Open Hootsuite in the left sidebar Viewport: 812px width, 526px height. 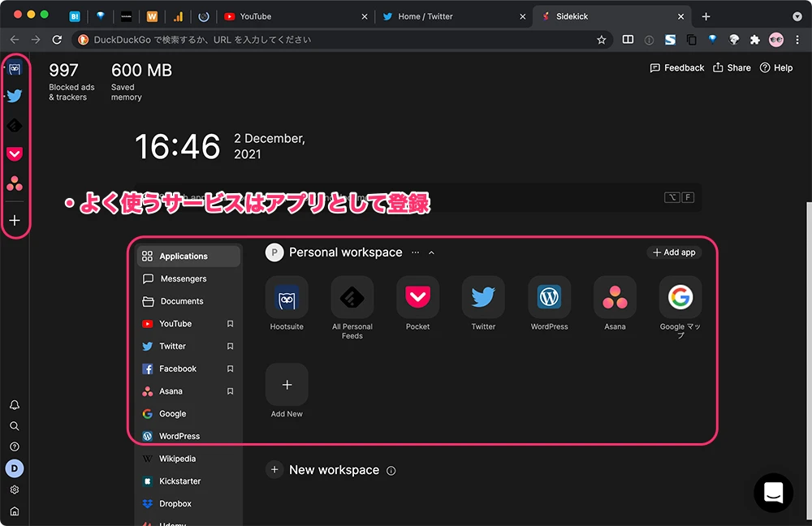click(x=15, y=69)
